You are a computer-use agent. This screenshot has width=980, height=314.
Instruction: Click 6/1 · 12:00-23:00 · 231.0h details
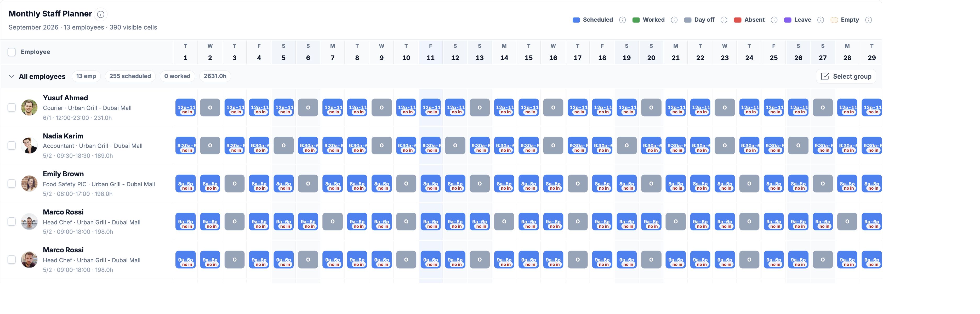(x=77, y=118)
